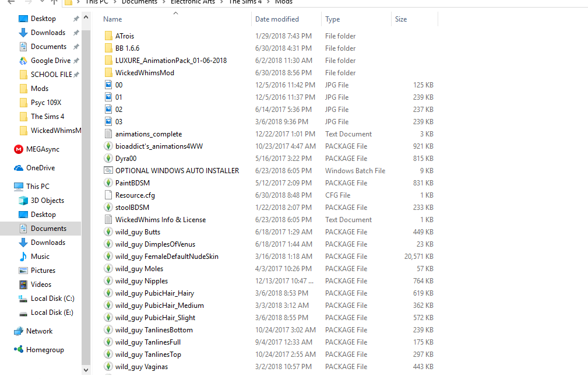This screenshot has width=588, height=379.
Task: Open Psyc 109X folder in sidebar
Action: point(46,103)
